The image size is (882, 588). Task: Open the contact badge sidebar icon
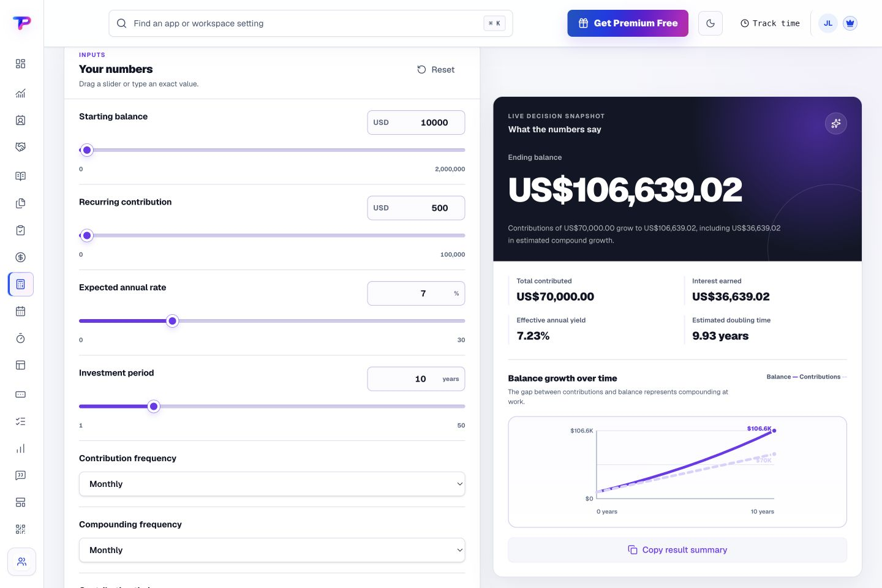tap(20, 120)
